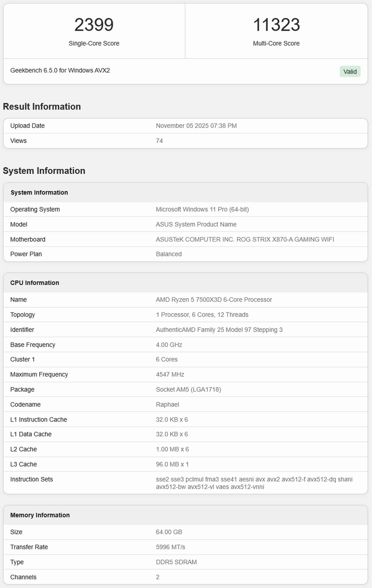The height and width of the screenshot is (588, 372).
Task: Click the Result Information heading
Action: coord(42,107)
